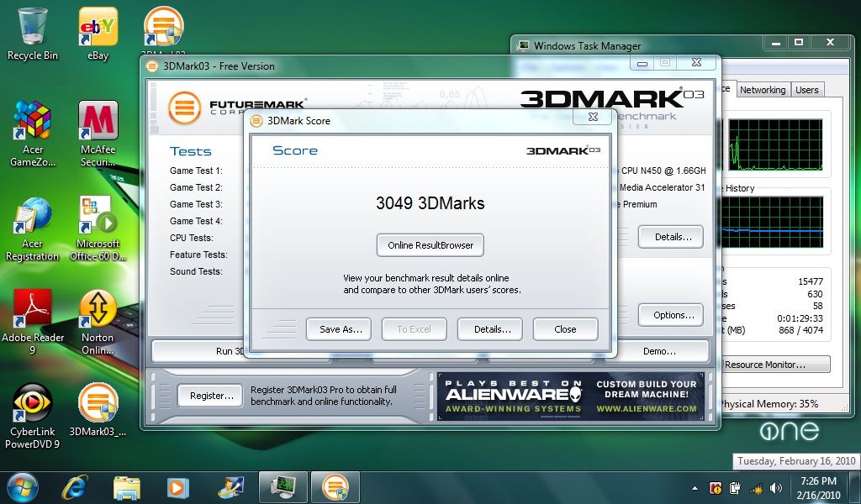This screenshot has height=504, width=861.
Task: Switch to Task Manager taskbar button
Action: [x=283, y=487]
